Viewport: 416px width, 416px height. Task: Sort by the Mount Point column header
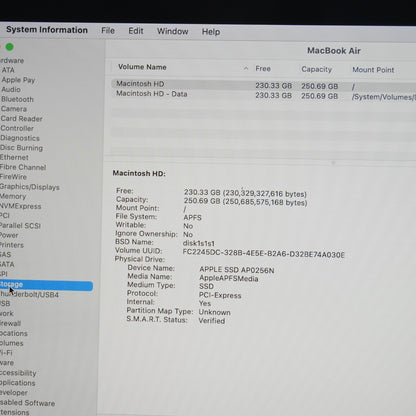tap(373, 70)
